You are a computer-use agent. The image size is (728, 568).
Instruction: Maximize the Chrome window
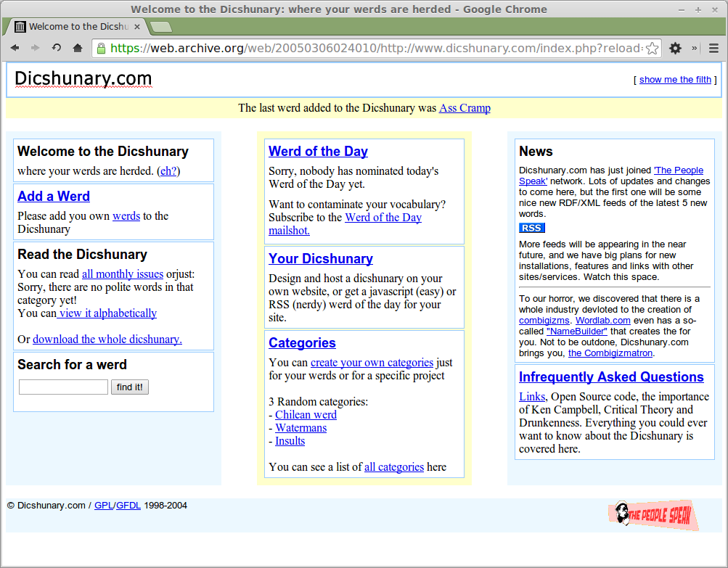click(x=698, y=9)
